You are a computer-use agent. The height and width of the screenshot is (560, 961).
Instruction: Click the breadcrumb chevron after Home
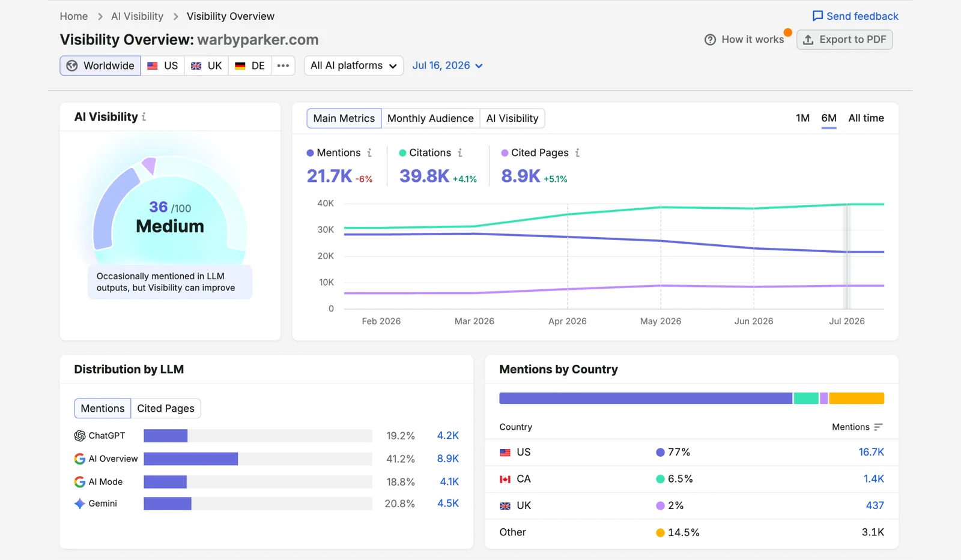100,17
